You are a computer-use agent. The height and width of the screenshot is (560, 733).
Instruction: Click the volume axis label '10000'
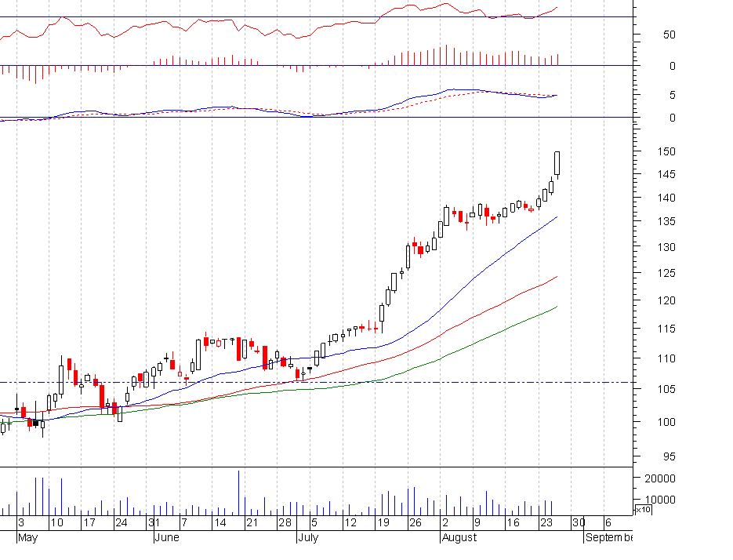coord(659,500)
